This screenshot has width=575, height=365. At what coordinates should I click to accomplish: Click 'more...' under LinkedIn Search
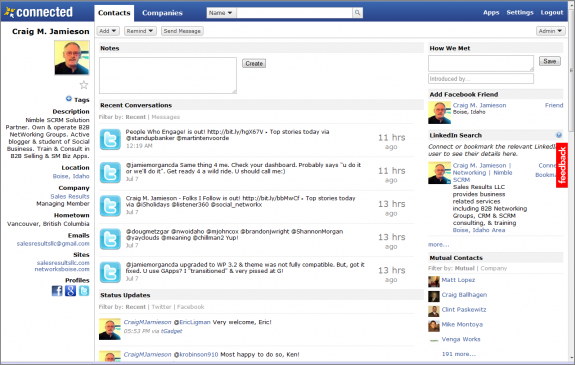point(438,245)
